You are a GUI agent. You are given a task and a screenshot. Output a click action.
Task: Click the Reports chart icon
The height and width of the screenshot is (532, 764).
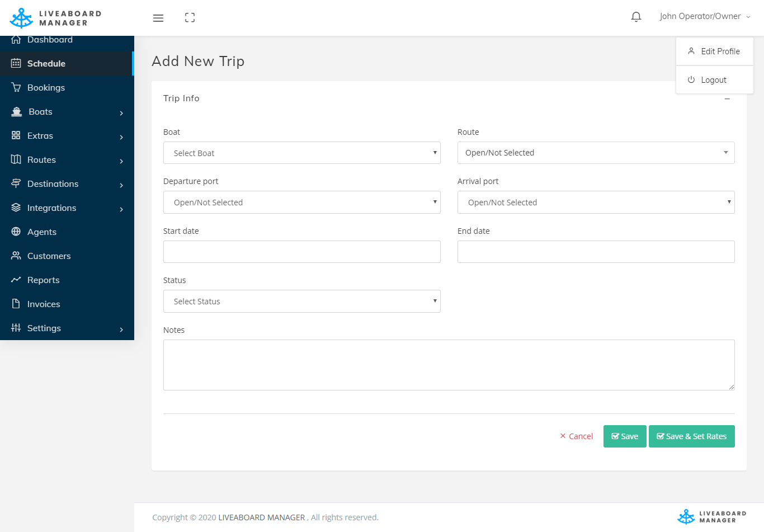coord(16,280)
